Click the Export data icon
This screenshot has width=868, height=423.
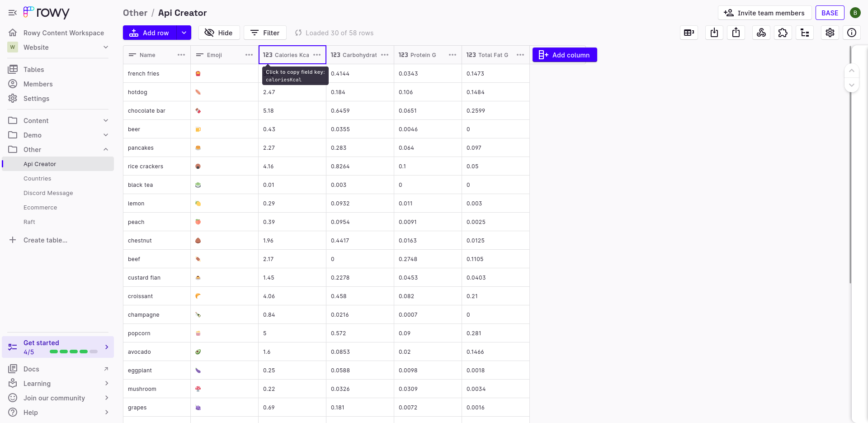tap(736, 33)
